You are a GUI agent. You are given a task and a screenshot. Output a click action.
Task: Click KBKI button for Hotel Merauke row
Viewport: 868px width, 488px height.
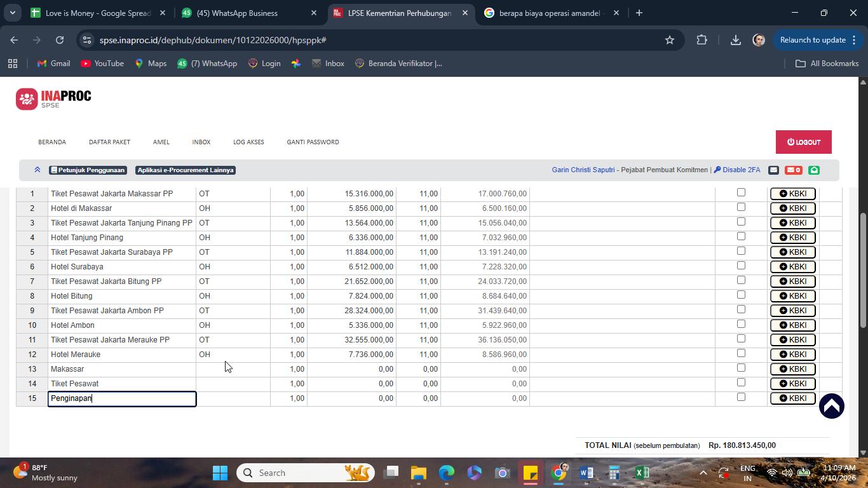coord(792,355)
